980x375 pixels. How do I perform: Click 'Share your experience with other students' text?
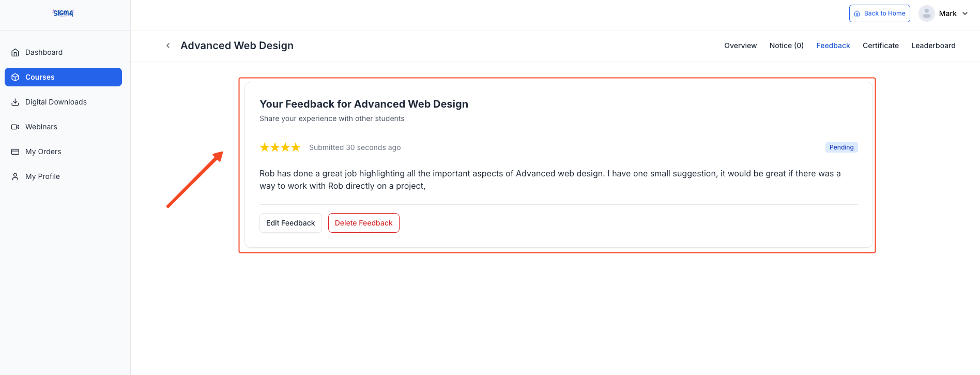tap(332, 118)
